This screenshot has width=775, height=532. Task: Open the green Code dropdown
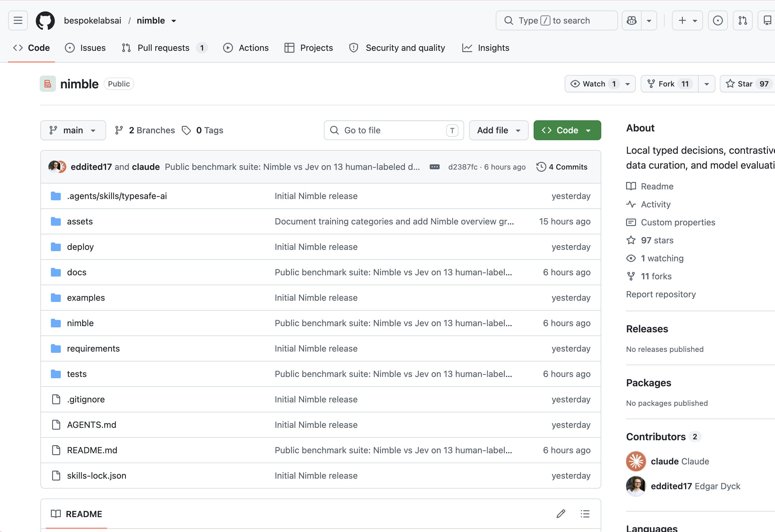point(567,130)
